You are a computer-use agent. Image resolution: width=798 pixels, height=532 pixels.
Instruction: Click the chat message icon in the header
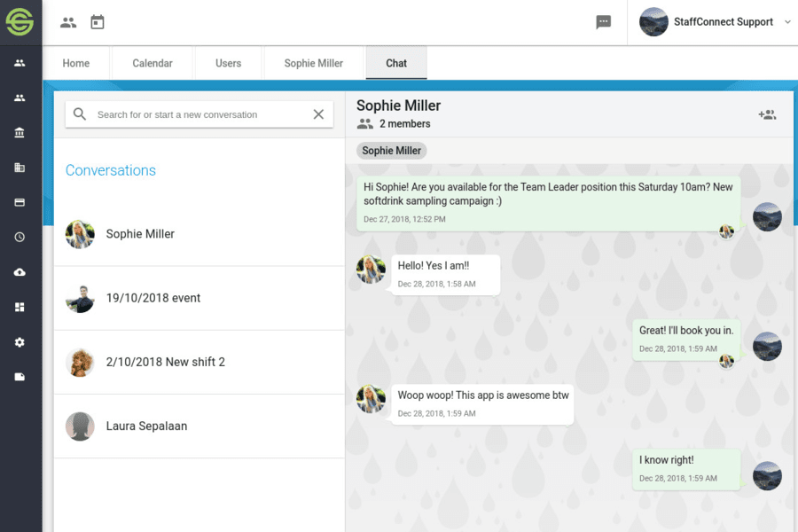604,22
